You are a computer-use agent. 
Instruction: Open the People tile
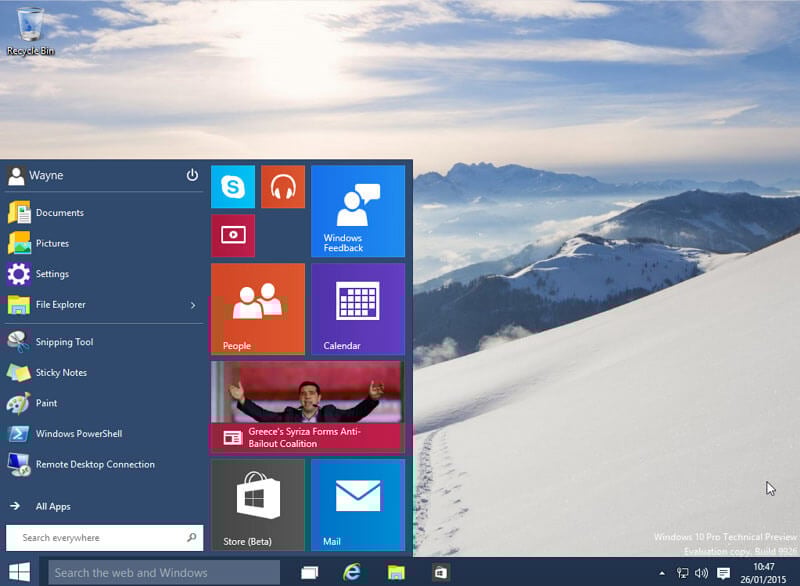pos(258,309)
